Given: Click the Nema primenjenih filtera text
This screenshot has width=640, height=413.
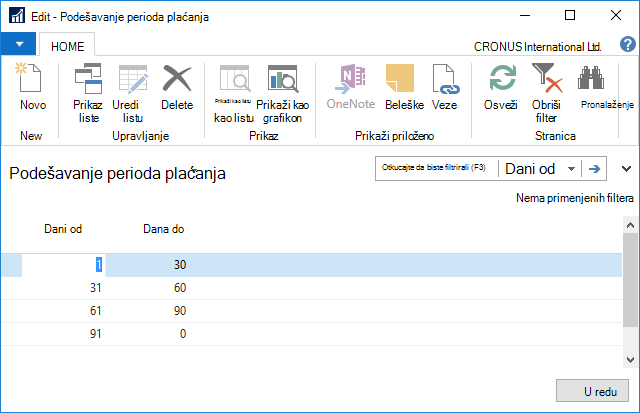Looking at the screenshot, I should tap(575, 198).
